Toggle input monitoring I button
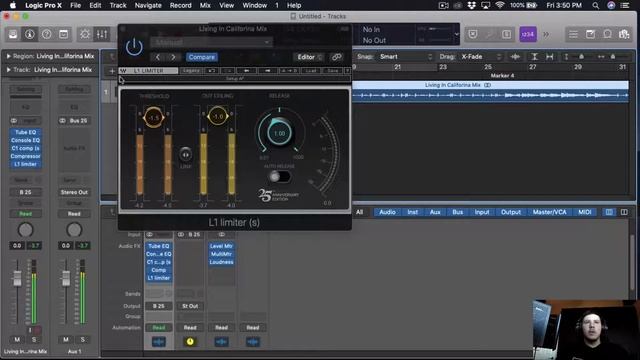 click(30, 330)
